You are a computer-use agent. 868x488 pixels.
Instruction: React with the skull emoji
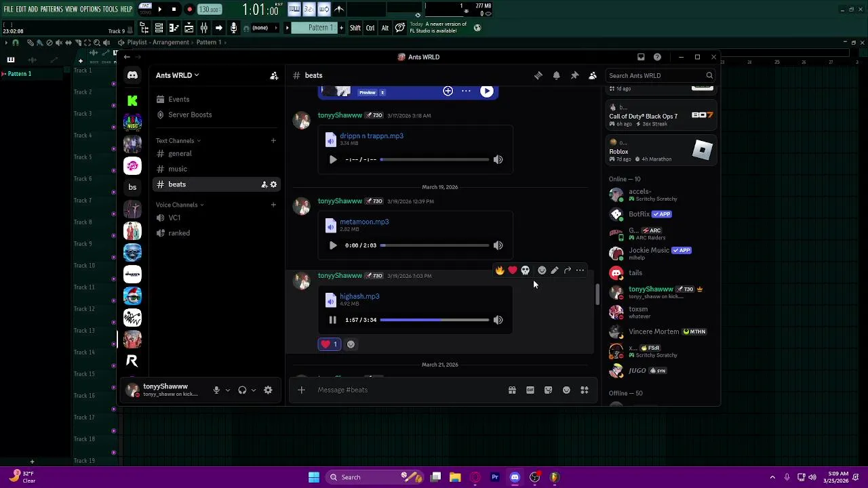(526, 270)
